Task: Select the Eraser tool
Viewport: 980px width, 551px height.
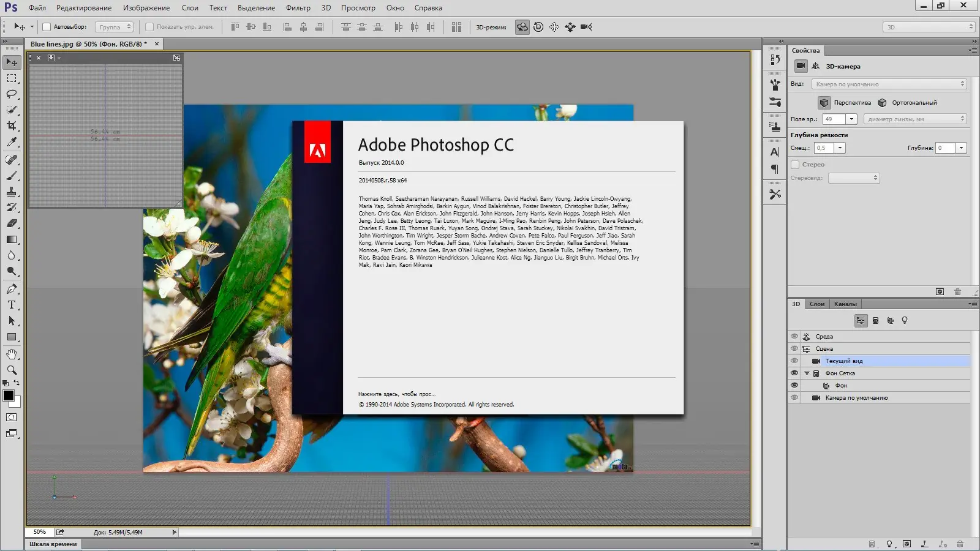Action: point(12,223)
